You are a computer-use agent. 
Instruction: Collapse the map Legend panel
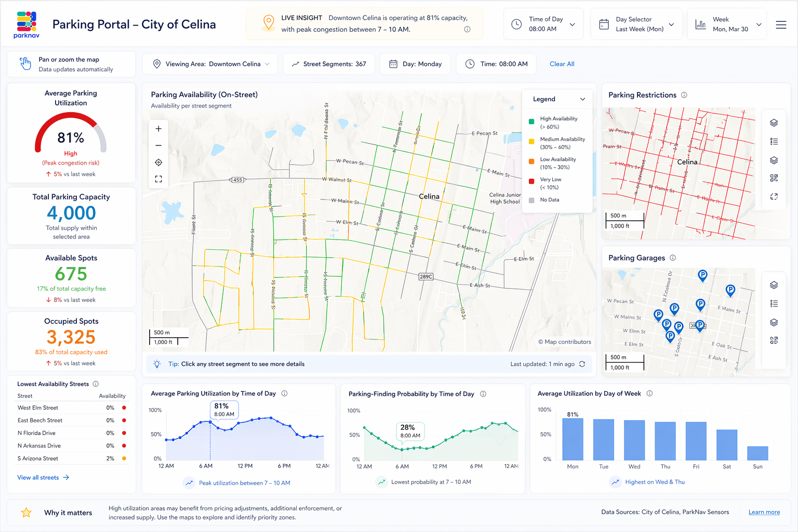(582, 99)
